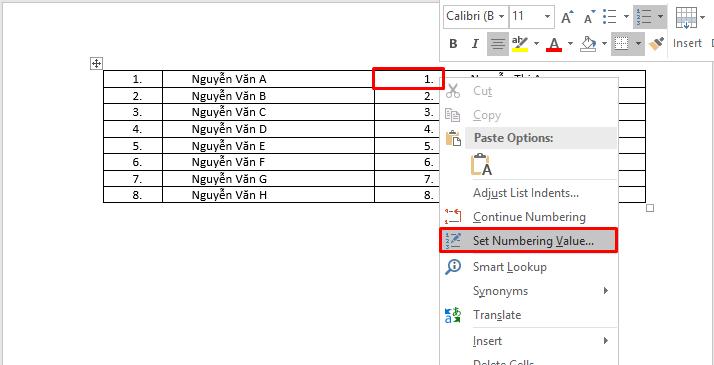The image size is (714, 365).
Task: Click the Shading paint bucket icon
Action: [x=588, y=44]
